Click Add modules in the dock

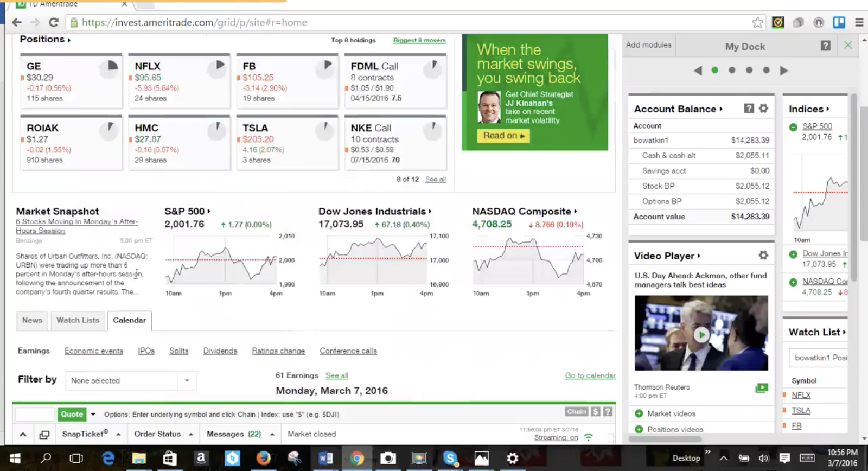point(649,45)
